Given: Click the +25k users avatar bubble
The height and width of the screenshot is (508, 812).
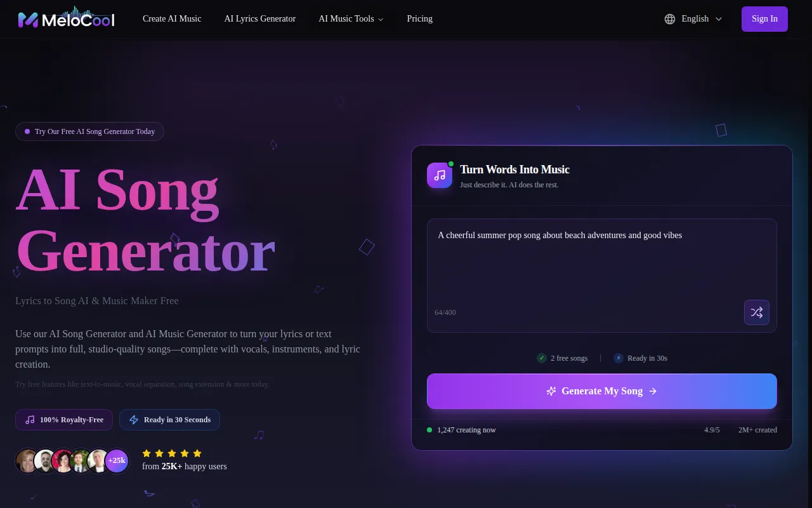Looking at the screenshot, I should click(x=117, y=461).
